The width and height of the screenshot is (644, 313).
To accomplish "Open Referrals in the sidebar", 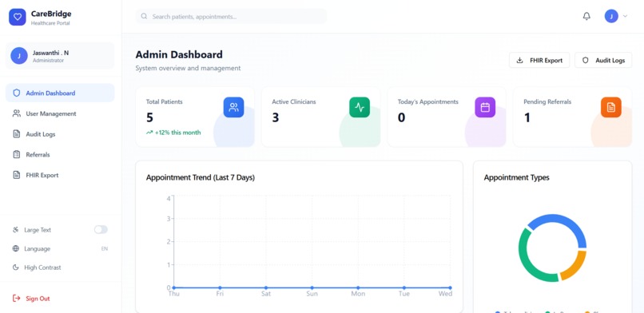I will [60, 155].
